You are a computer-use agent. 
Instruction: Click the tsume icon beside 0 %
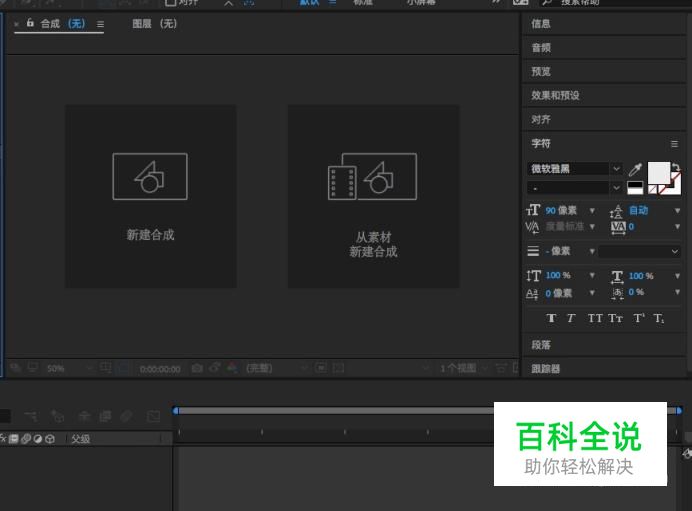[x=617, y=293]
